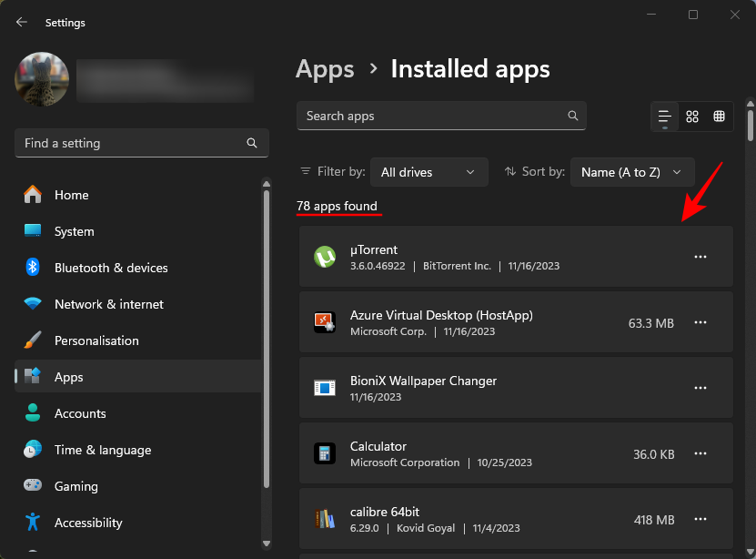Select the Bluetooth & devices sidebar entry
Screen dimensions: 756x559
pos(111,268)
